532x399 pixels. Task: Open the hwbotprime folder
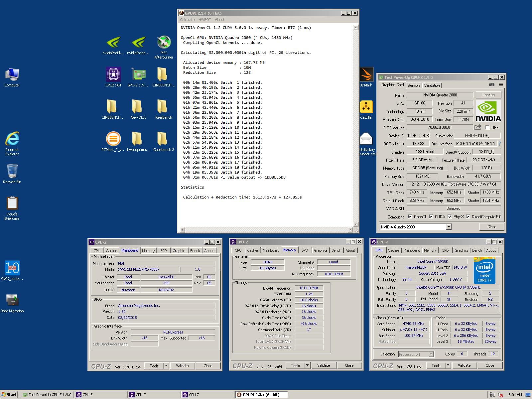(138, 142)
